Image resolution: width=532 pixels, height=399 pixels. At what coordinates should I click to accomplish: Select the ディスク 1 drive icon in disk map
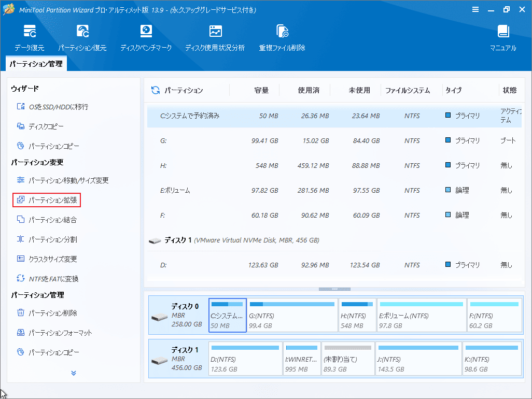tap(160, 360)
